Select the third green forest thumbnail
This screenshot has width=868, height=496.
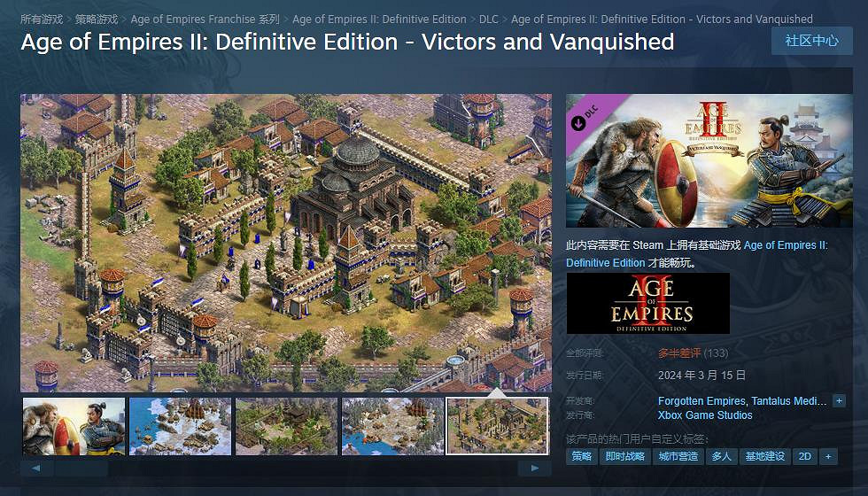(286, 426)
